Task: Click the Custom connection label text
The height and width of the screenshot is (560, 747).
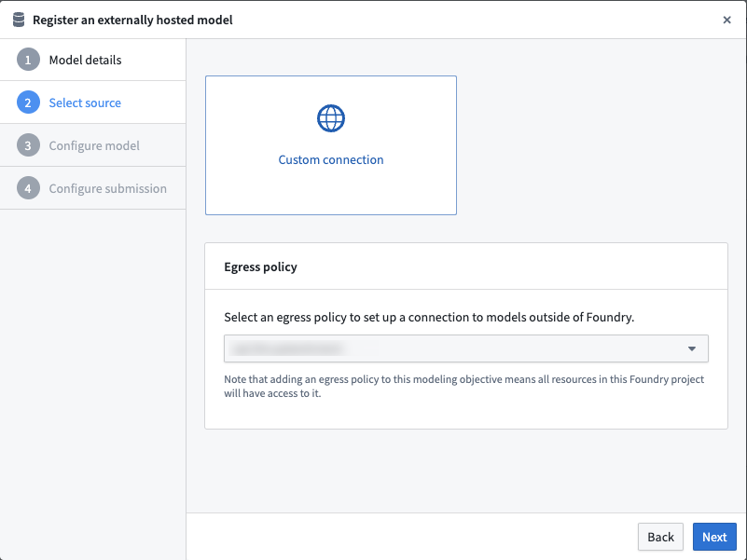Action: coord(331,159)
